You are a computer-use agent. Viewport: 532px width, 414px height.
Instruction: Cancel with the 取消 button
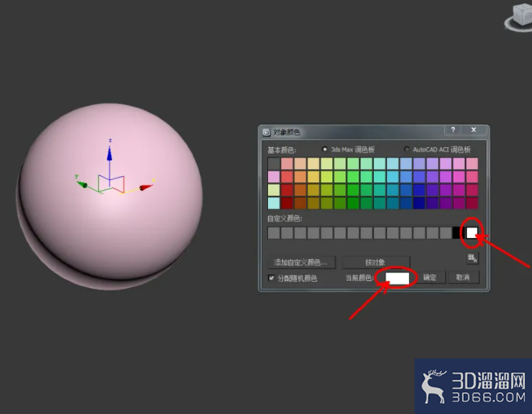(x=463, y=278)
